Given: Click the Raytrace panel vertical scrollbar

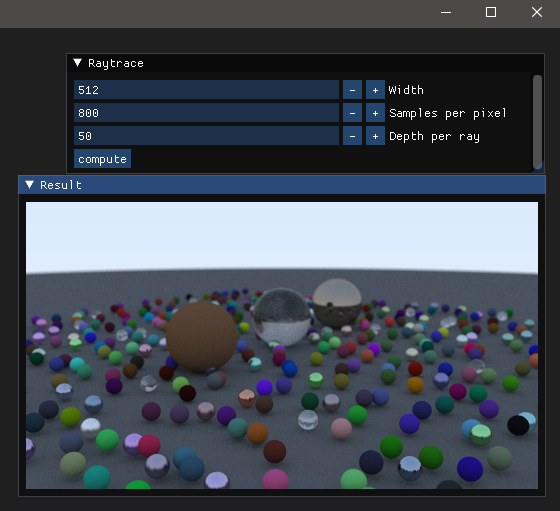Looking at the screenshot, I should pos(537,121).
